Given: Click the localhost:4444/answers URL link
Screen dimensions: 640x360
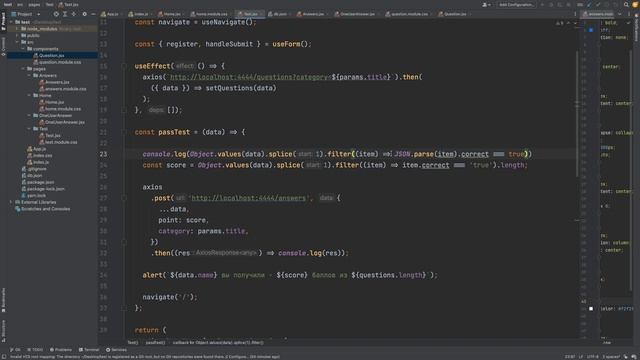Looking at the screenshot, I should pos(249,198).
